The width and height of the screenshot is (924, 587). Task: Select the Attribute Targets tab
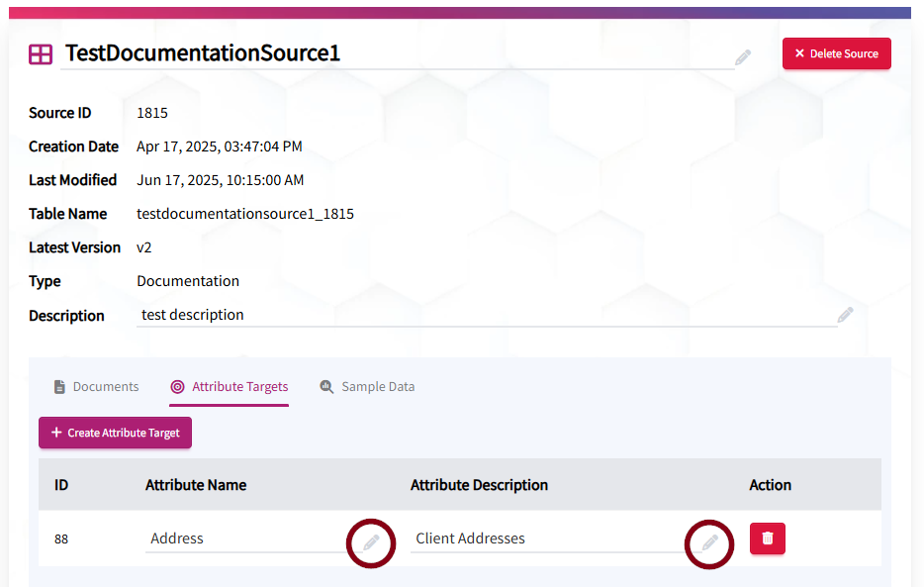(230, 387)
